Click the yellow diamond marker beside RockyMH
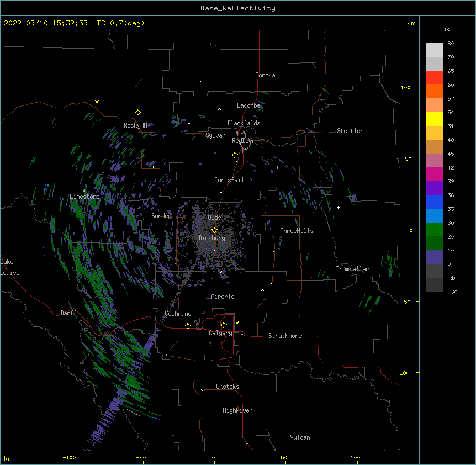The height and width of the screenshot is (465, 476). pyautogui.click(x=137, y=113)
